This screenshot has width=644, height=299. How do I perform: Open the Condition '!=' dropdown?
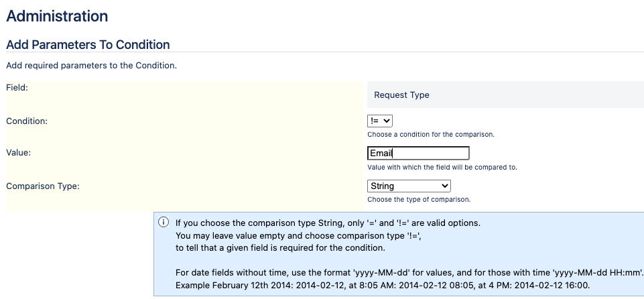pyautogui.click(x=380, y=121)
